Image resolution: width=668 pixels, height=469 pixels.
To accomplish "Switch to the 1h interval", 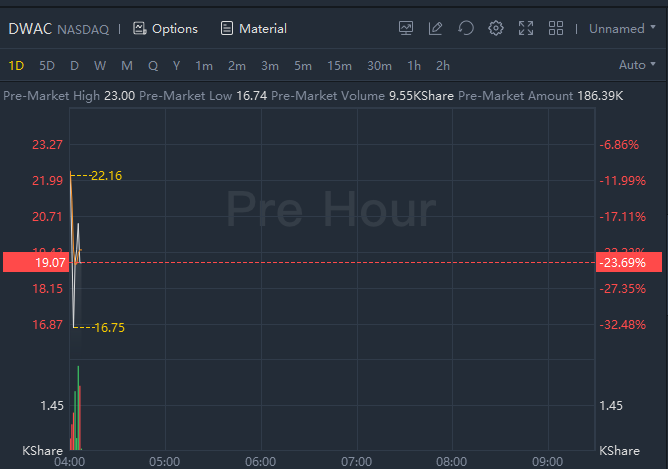I will click(x=414, y=65).
